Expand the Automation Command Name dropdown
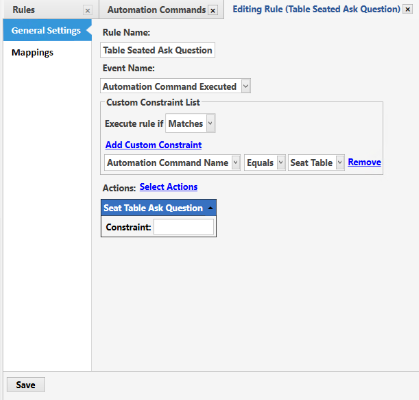Screen dimensions: 419x400 click(235, 163)
